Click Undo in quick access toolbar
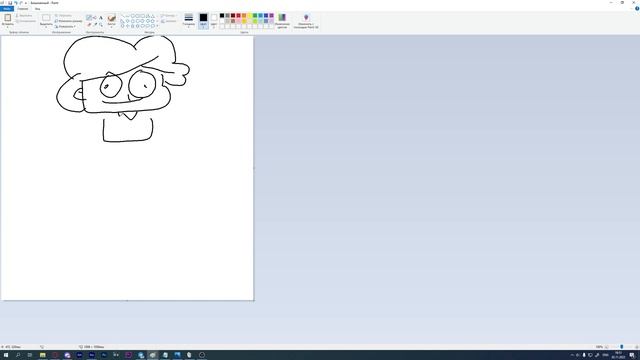The height and width of the screenshot is (360, 640). [x=16, y=3]
